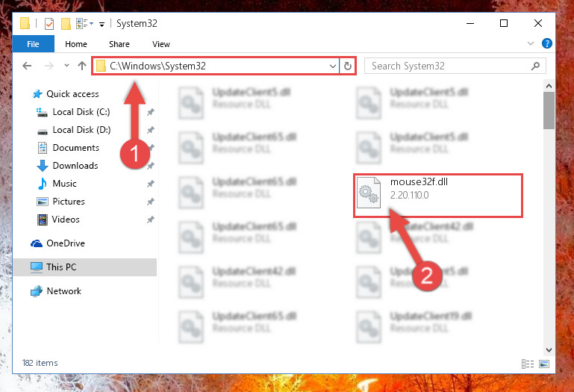The width and height of the screenshot is (574, 392).
Task: Expand the address bar history dropdown
Action: pos(332,66)
